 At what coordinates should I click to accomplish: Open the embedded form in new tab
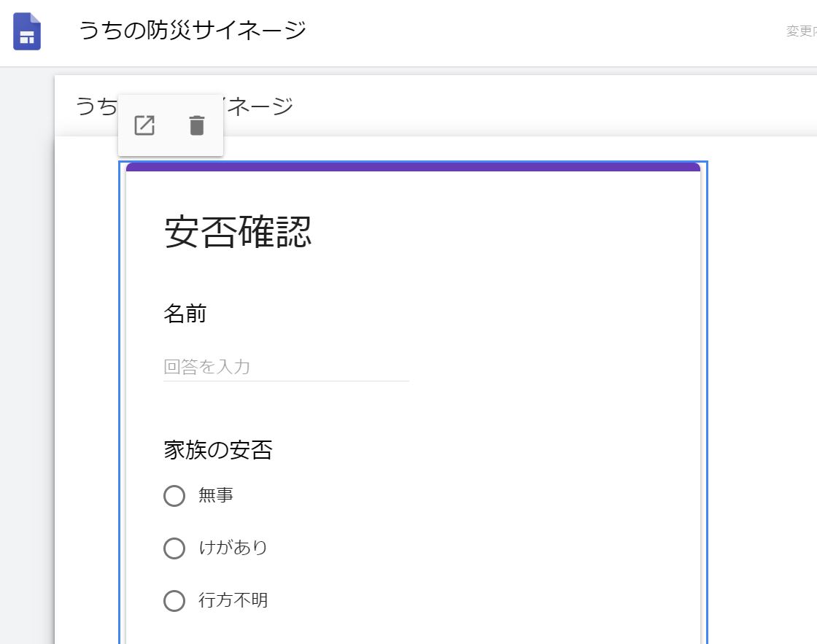click(144, 125)
